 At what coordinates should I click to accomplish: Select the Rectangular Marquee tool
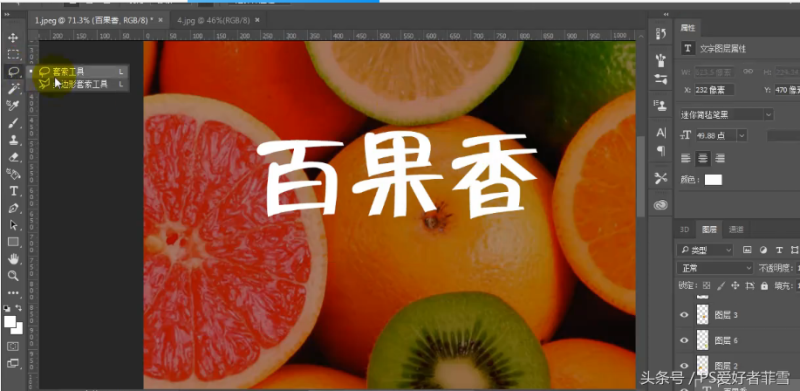13,54
